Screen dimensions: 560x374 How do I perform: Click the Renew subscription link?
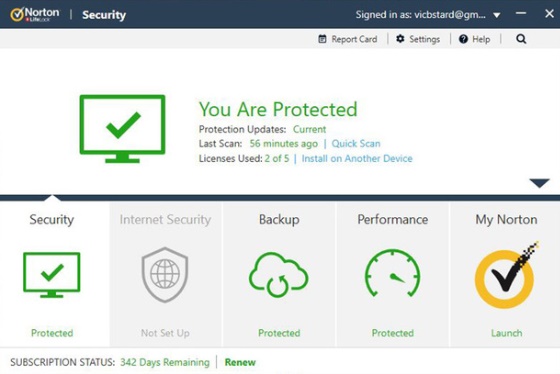240,362
